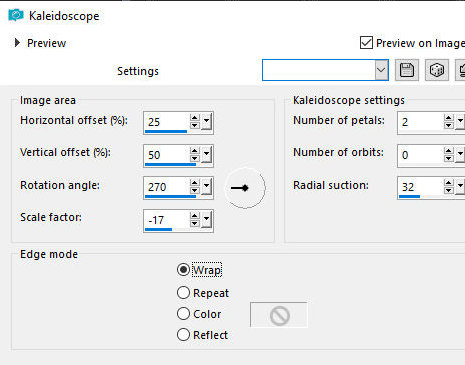Click the blue slider bar under Radial suction

[x=409, y=196]
